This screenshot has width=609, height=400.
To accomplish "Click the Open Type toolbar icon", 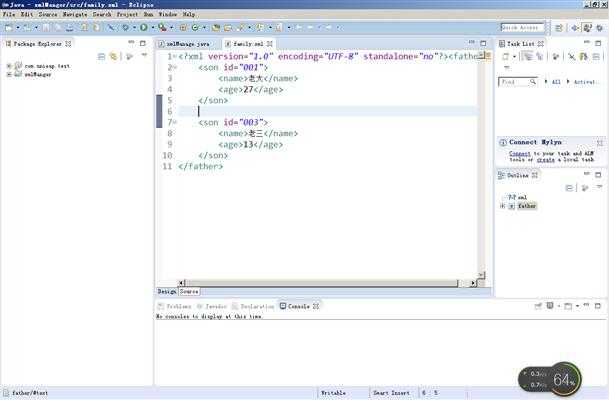I will 216,28.
